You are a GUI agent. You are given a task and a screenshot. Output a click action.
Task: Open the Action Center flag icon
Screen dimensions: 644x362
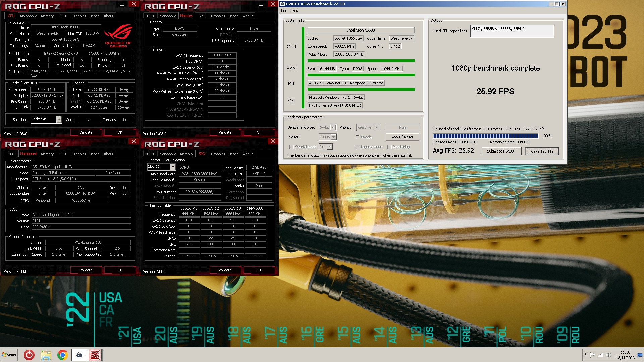(593, 355)
